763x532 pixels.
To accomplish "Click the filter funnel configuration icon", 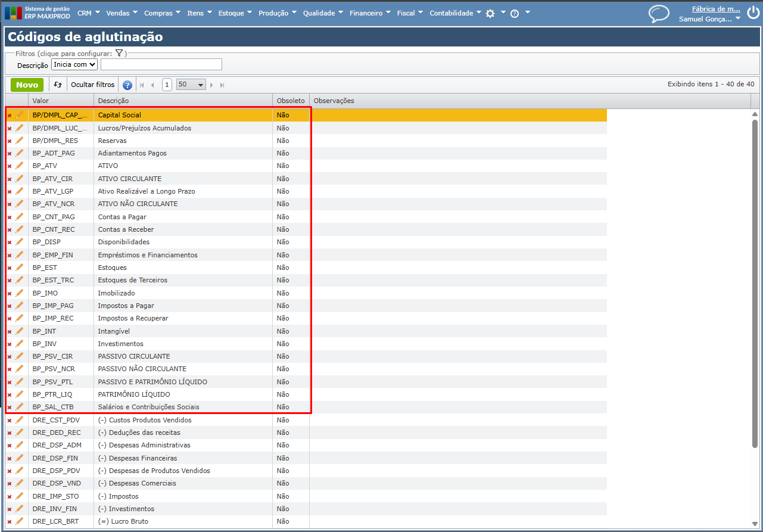I will pos(119,54).
